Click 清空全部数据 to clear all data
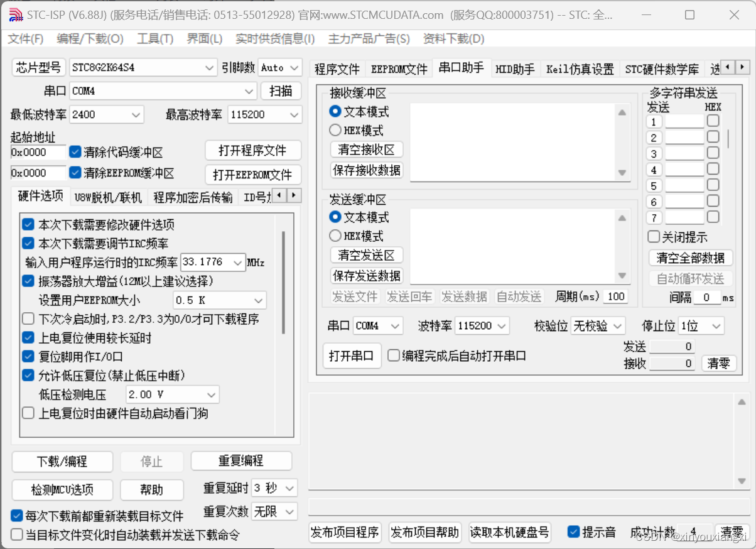Image resolution: width=756 pixels, height=549 pixels. click(x=691, y=258)
